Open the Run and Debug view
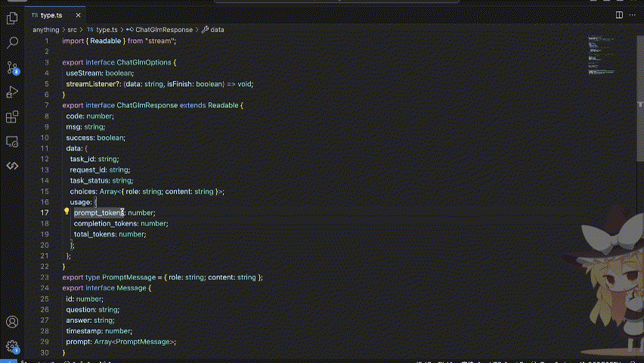This screenshot has width=644, height=363. point(12,92)
